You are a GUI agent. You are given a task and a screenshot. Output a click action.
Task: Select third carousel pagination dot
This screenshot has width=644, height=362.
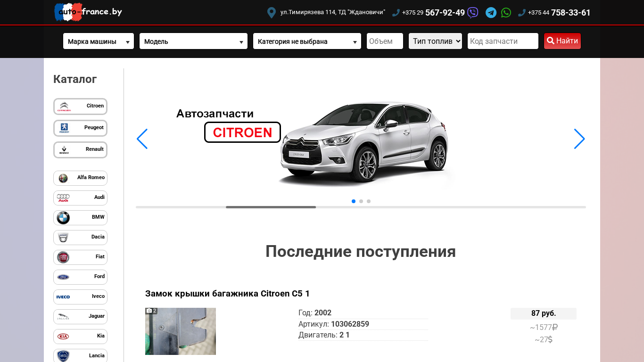click(369, 201)
